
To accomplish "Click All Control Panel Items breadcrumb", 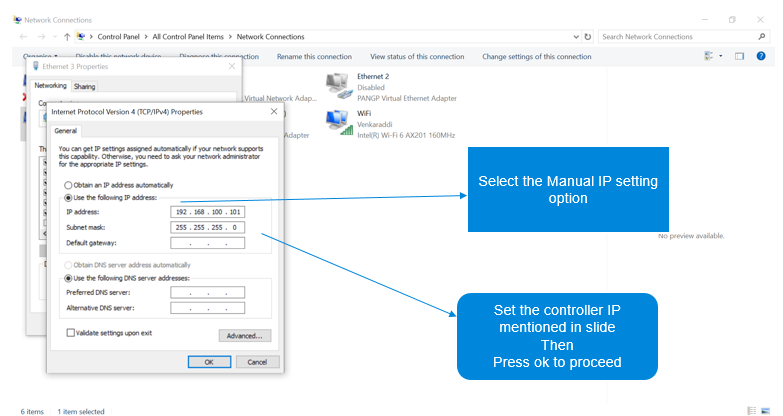I will click(x=188, y=36).
